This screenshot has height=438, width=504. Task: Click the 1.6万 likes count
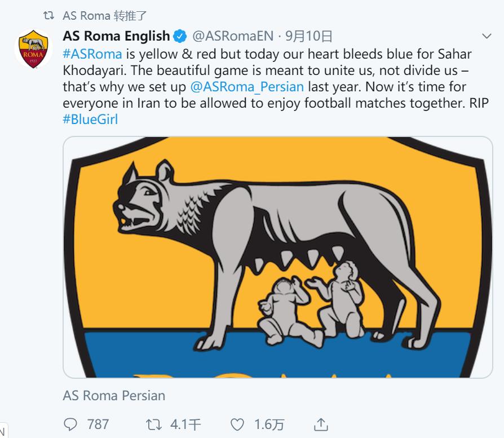(269, 424)
